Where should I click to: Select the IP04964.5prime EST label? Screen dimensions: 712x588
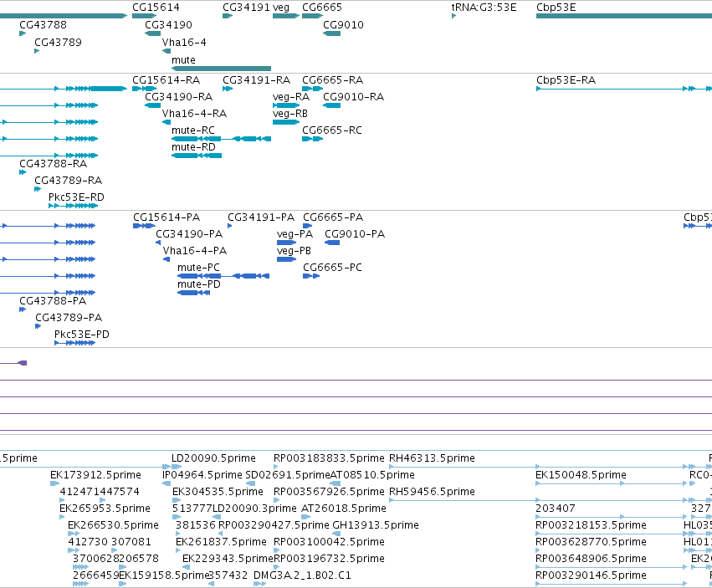(x=202, y=475)
